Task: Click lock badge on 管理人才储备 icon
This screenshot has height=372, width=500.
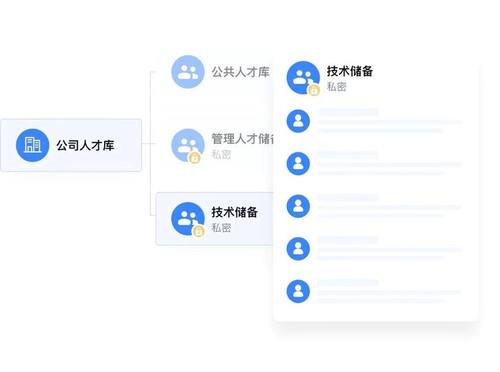Action: pos(195,157)
